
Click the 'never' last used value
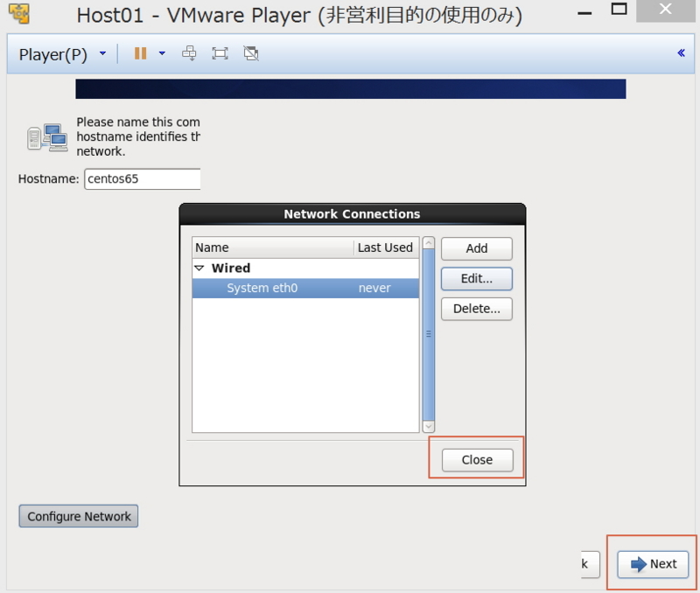tap(374, 289)
